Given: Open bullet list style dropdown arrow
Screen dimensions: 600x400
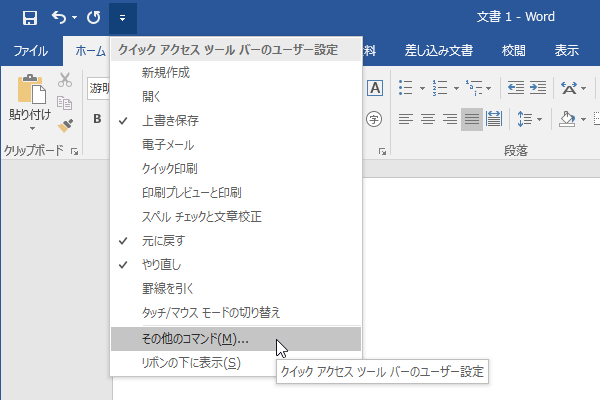Looking at the screenshot, I should coord(422,88).
